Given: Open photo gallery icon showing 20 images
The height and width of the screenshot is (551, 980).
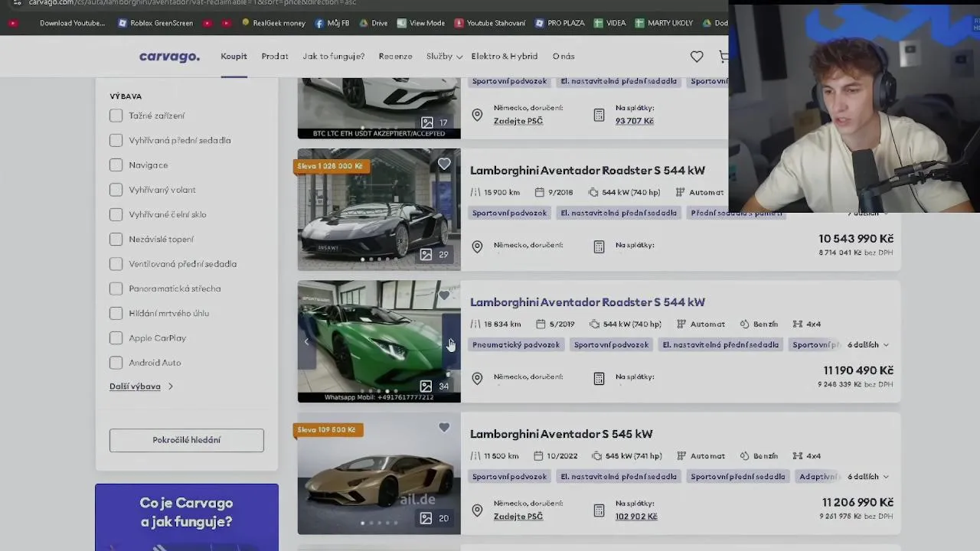Looking at the screenshot, I should point(426,518).
